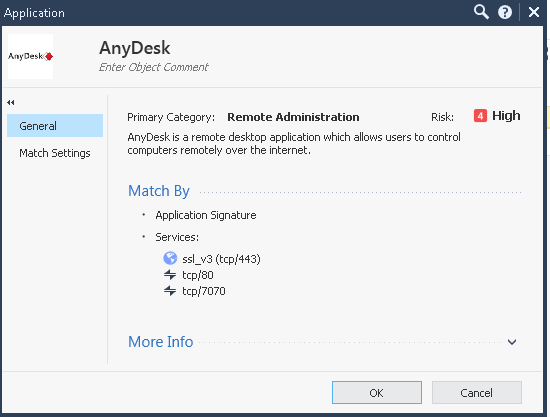The height and width of the screenshot is (417, 550).
Task: Open the help question mark icon
Action: (505, 12)
